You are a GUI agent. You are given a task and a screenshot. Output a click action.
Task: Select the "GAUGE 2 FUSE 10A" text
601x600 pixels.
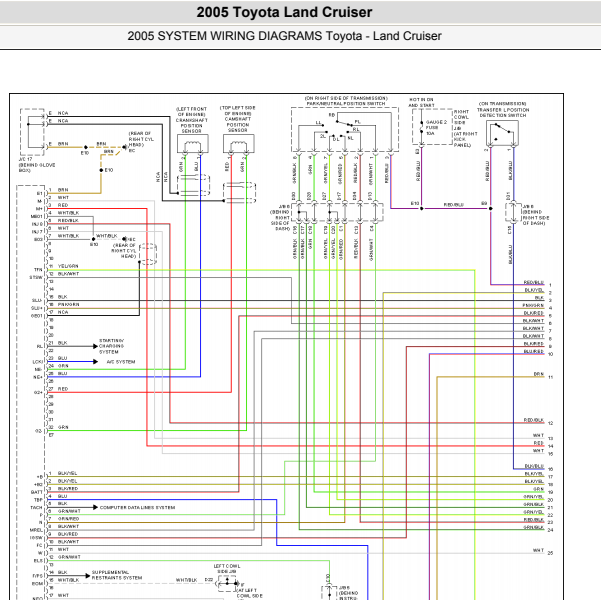pos(436,128)
